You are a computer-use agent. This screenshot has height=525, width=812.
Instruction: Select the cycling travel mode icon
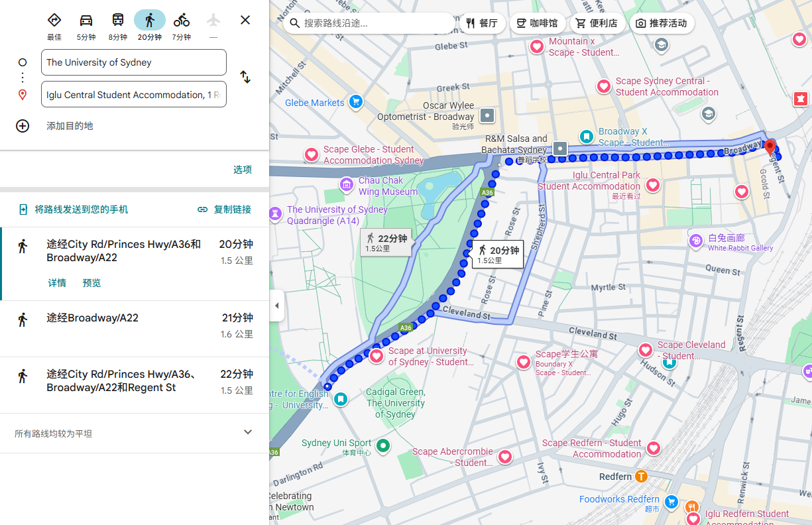182,21
